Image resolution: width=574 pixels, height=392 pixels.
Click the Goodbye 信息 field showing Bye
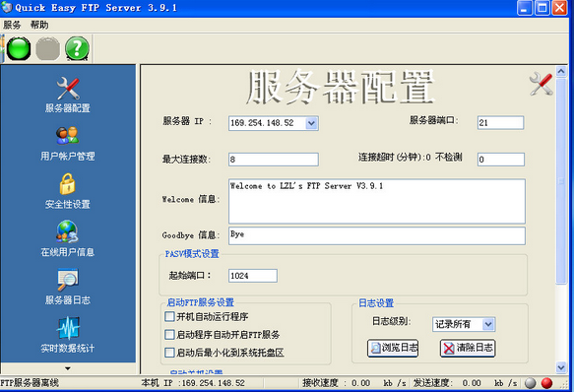coord(377,236)
